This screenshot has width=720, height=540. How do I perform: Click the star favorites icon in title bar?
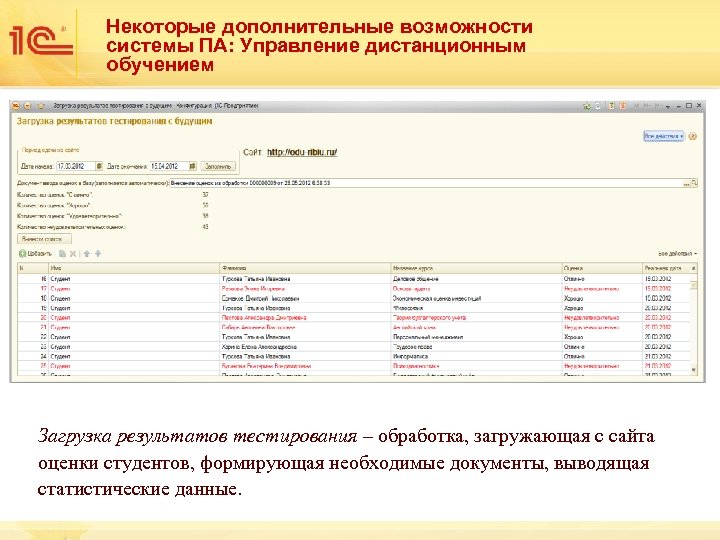pos(41,106)
